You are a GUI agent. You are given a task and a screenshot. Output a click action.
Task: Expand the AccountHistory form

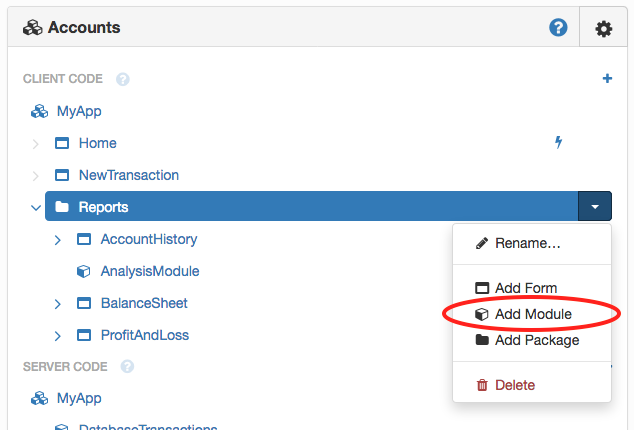[58, 239]
